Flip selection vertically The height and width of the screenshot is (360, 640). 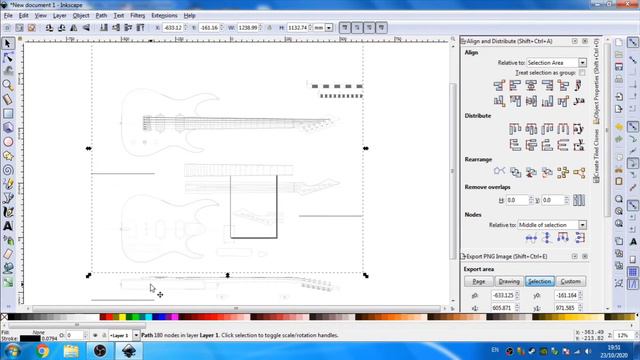[86, 28]
